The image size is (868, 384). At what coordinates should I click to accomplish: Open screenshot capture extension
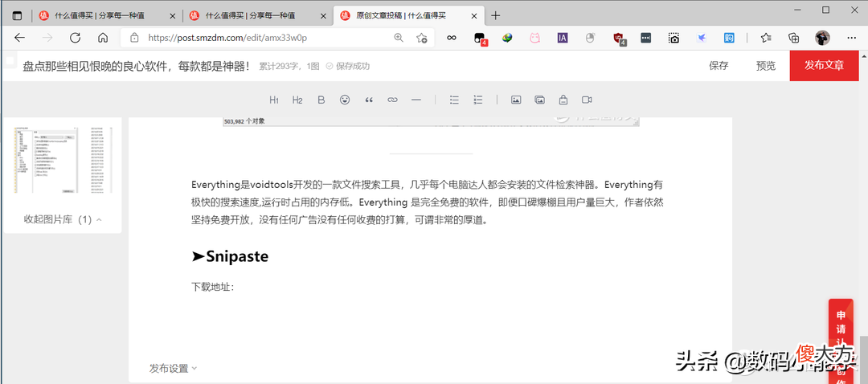coord(674,38)
